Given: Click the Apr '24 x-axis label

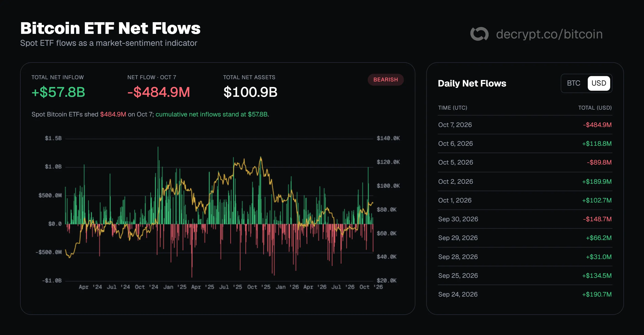Looking at the screenshot, I should 90,287.
